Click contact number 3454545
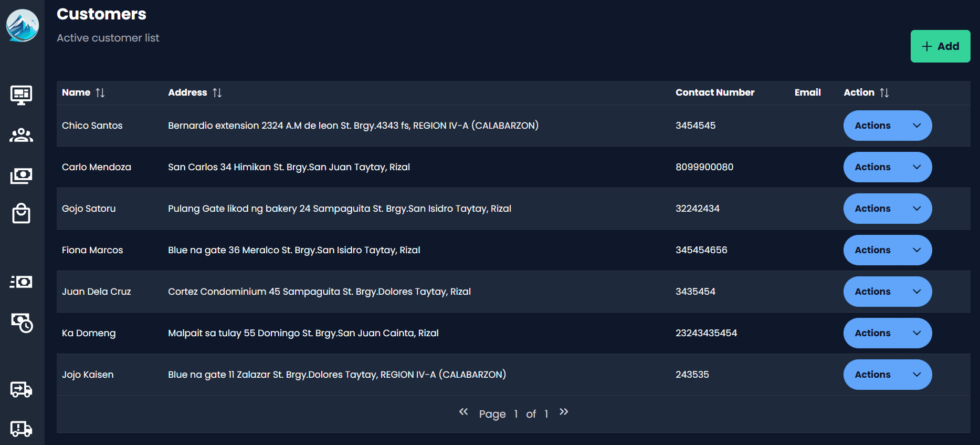Screen dimensions: 980x445 tap(696, 126)
